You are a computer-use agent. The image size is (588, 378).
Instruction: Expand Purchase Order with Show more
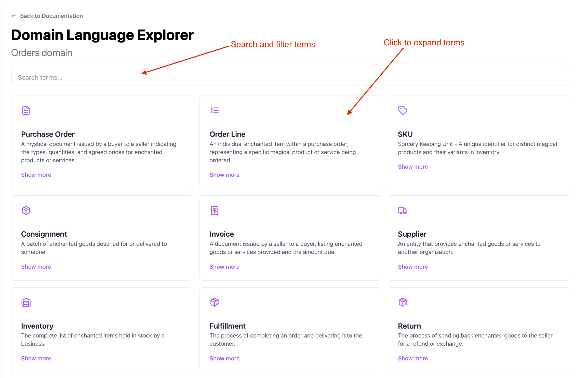(x=36, y=175)
